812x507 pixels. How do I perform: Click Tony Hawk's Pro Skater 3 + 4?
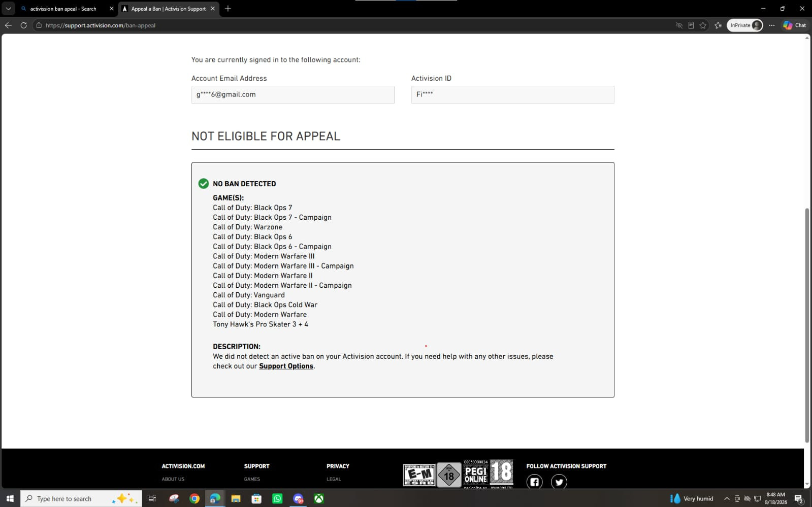pyautogui.click(x=261, y=324)
